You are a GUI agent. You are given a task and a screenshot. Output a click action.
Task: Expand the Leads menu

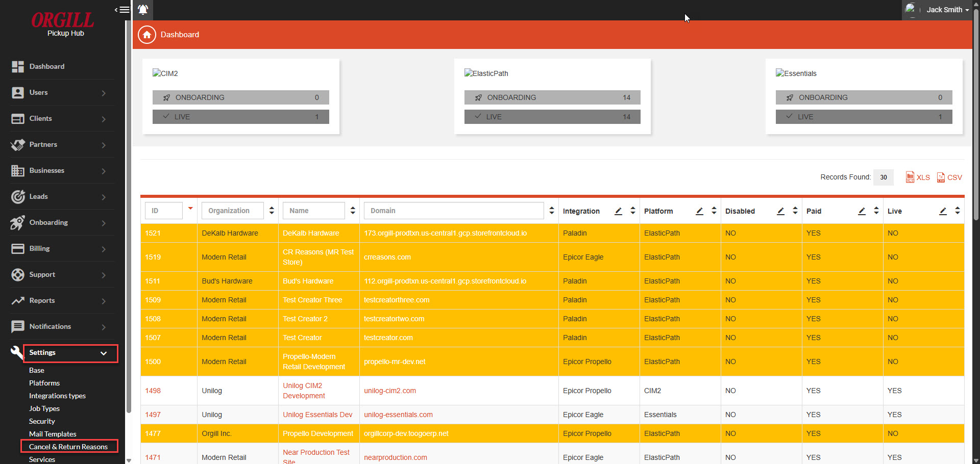click(104, 197)
